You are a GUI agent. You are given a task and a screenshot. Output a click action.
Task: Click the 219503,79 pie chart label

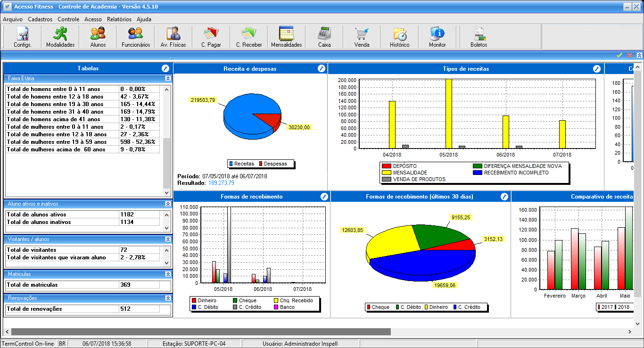pyautogui.click(x=203, y=100)
